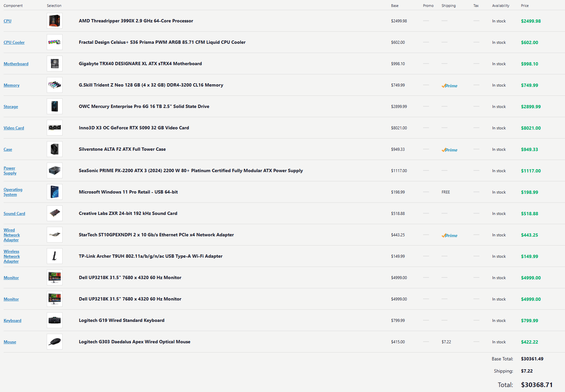Image resolution: width=565 pixels, height=392 pixels.
Task: Open the G.Skill Trident Z Neo memory thumbnail
Action: click(55, 85)
